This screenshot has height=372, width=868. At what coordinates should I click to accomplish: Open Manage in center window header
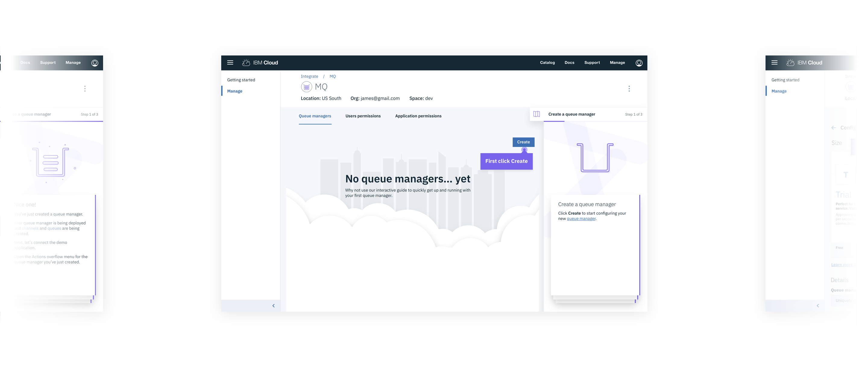(x=617, y=63)
